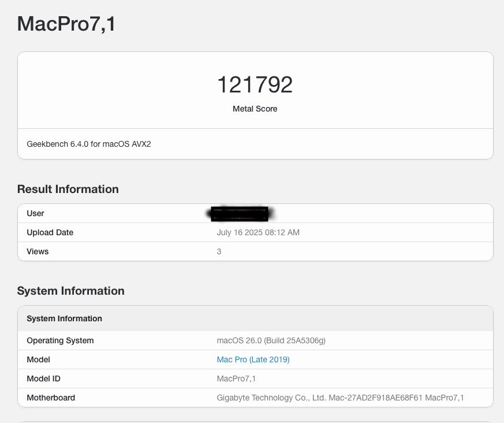Click the Upload Date label

[x=50, y=232]
